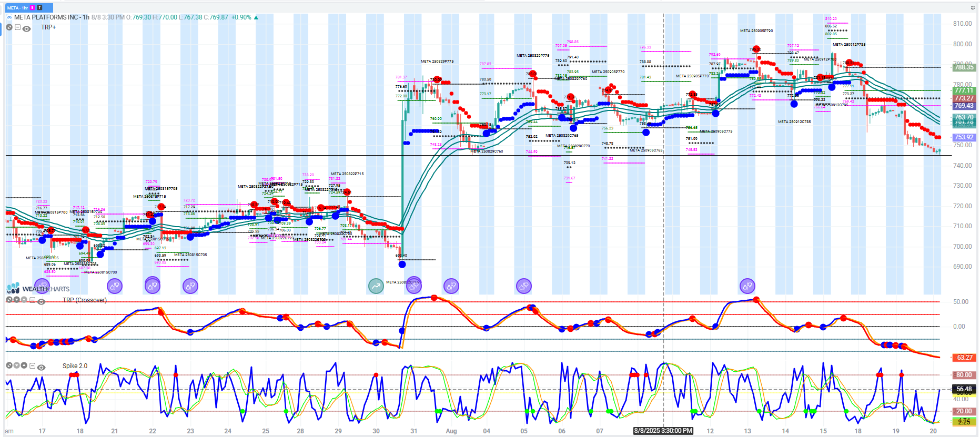Click the -63.27 TRP Crossover value label
The image size is (980, 437).
[964, 358]
